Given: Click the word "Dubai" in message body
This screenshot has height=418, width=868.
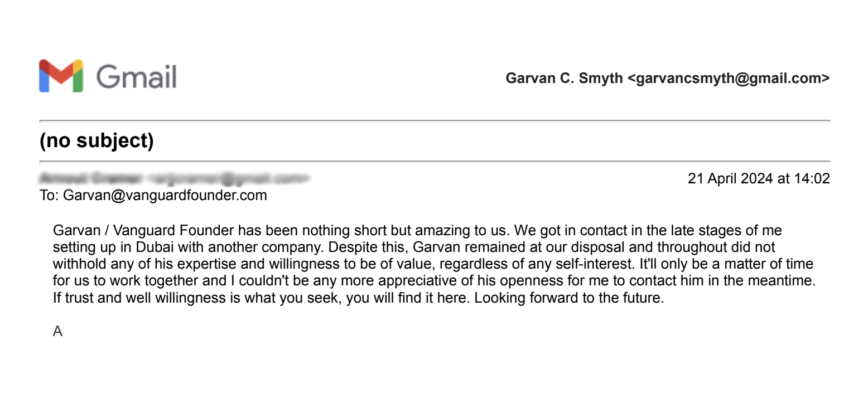Looking at the screenshot, I should [155, 247].
